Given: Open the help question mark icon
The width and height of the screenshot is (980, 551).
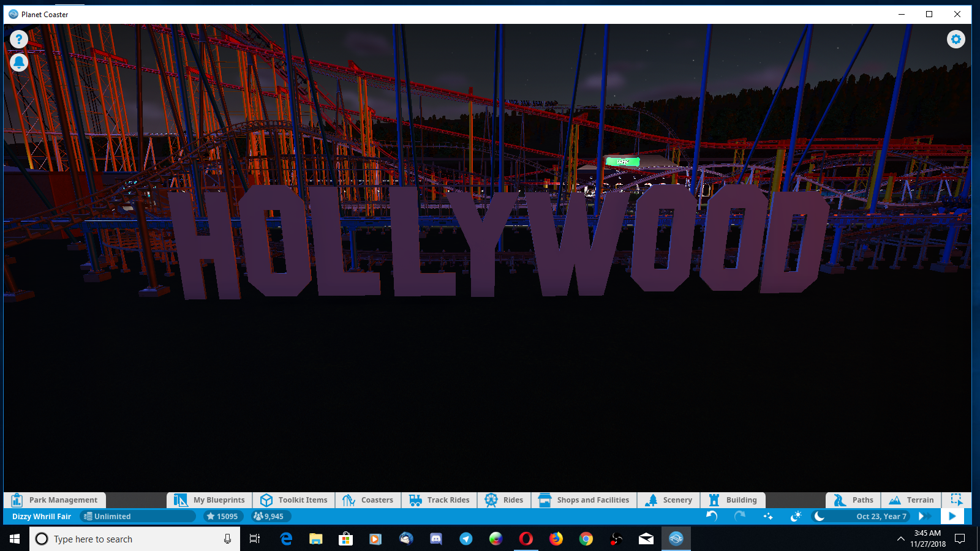Looking at the screenshot, I should coord(19,39).
